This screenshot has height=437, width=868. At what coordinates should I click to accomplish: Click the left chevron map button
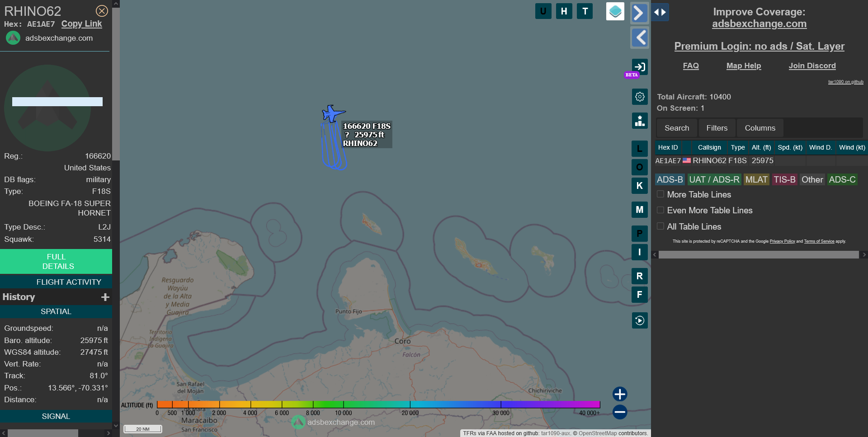point(639,38)
